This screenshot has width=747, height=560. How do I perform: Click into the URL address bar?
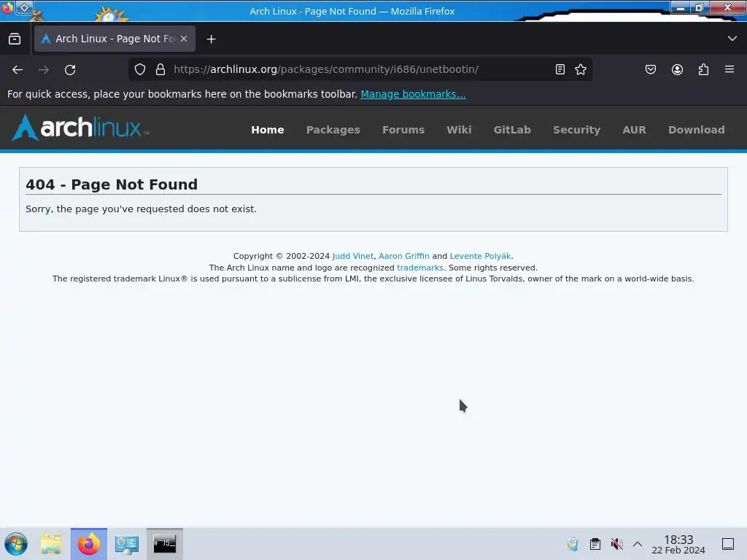[x=360, y=69]
